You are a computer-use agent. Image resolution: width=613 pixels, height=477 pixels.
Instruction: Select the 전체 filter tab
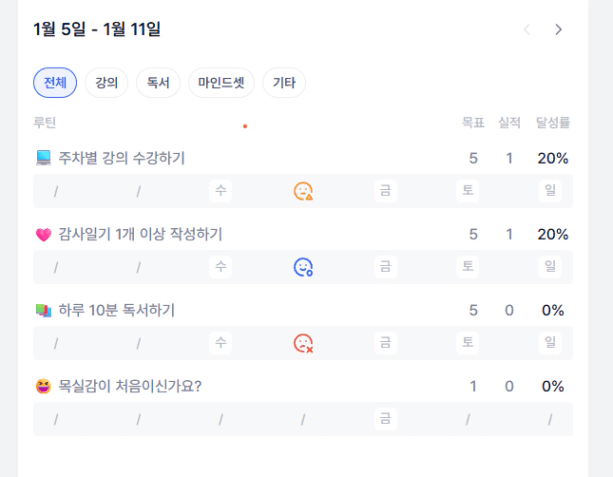coord(55,83)
